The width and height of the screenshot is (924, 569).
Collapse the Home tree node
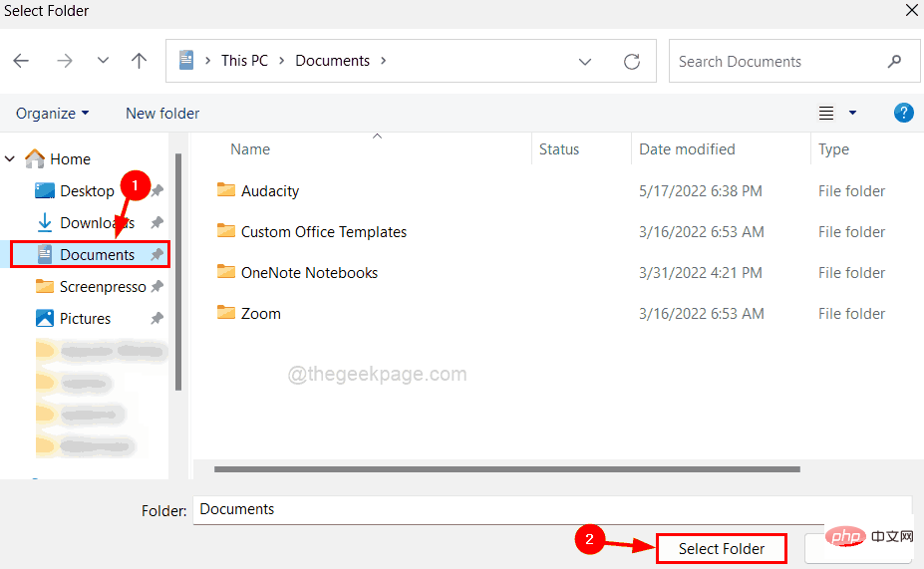[x=10, y=159]
